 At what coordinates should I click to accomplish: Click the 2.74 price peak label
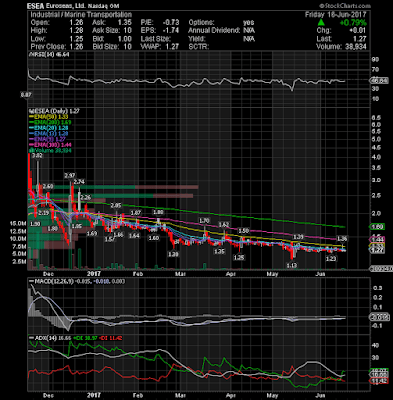click(79, 182)
